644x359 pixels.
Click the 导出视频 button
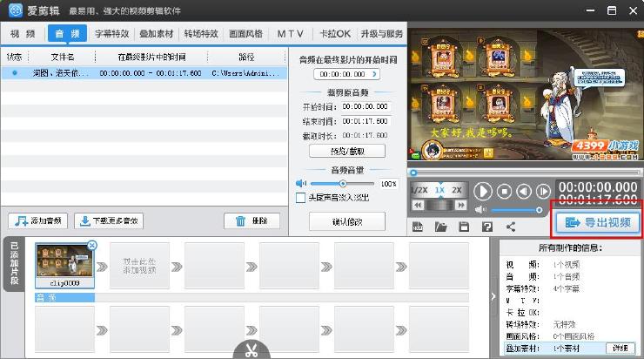(598, 222)
